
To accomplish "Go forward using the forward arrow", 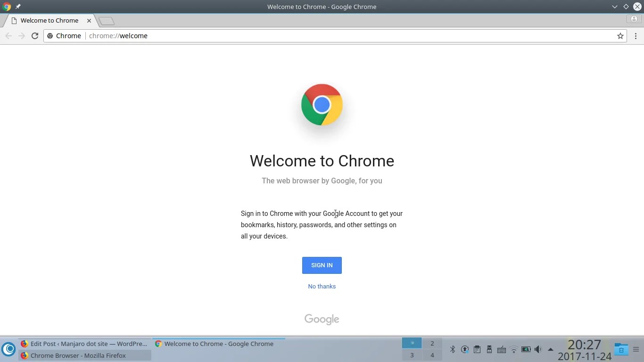I will 22,36.
